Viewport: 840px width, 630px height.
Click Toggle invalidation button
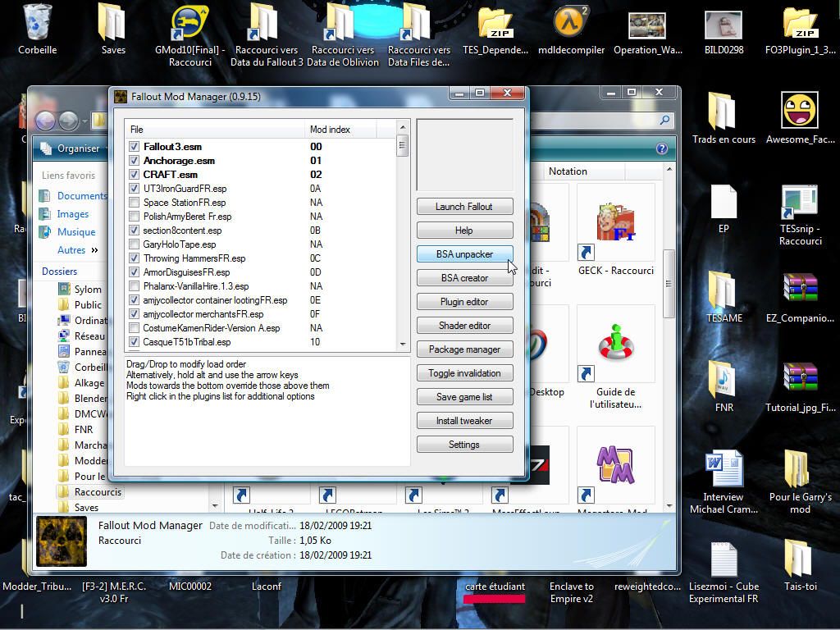[464, 373]
